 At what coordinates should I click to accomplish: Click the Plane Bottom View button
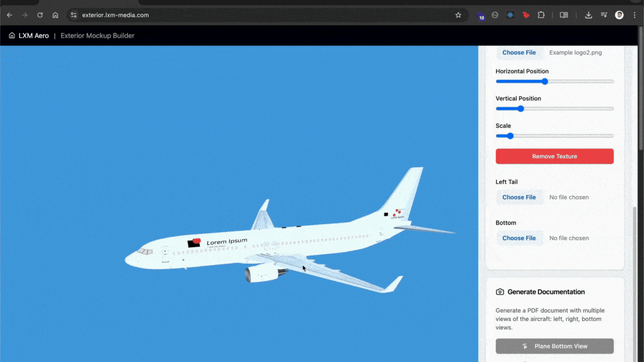[554, 346]
